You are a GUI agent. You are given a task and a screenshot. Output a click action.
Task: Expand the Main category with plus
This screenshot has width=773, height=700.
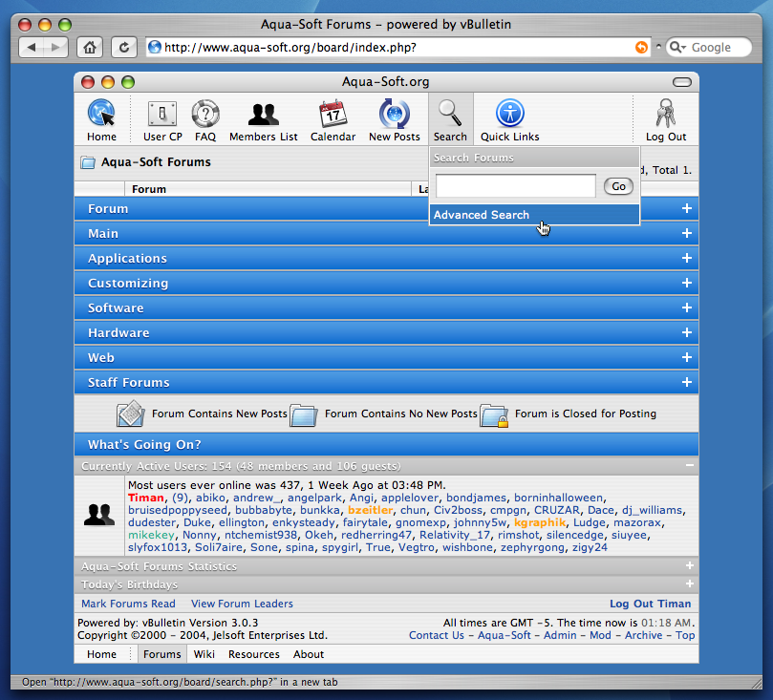coord(687,234)
